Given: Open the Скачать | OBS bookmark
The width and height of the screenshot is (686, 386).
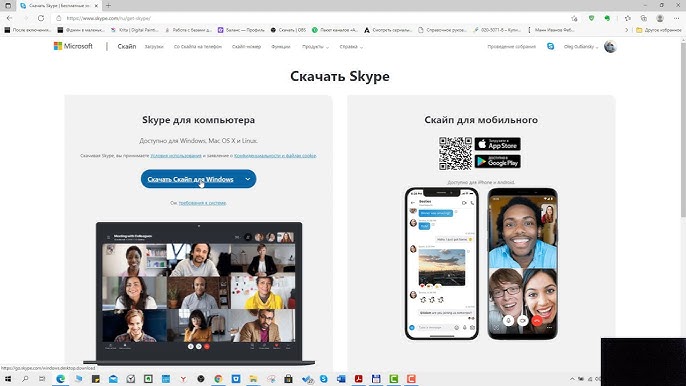Looking at the screenshot, I should click(288, 30).
